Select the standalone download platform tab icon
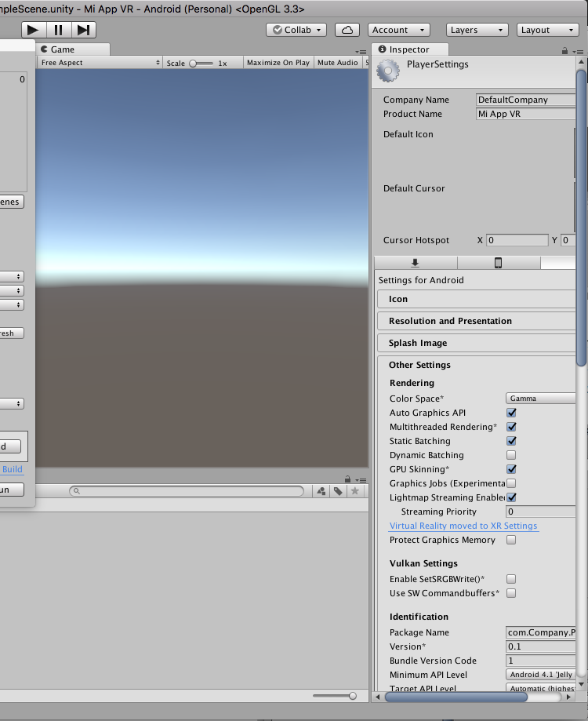The image size is (588, 721). [x=416, y=263]
